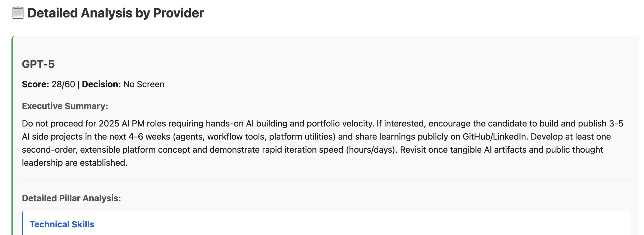The height and width of the screenshot is (235, 644).
Task: Click '2025 AI PM' in the summary
Action: (x=121, y=123)
